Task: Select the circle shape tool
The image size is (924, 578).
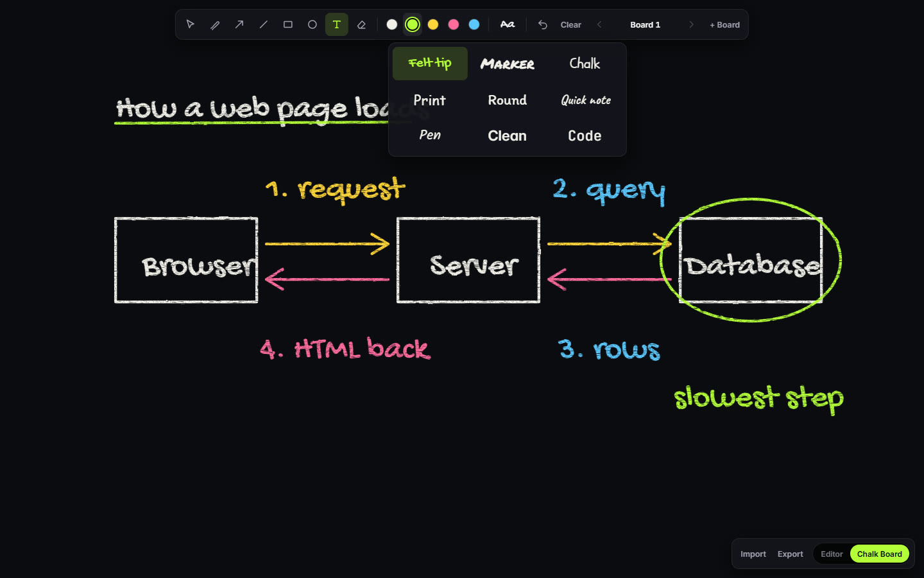Action: [312, 24]
